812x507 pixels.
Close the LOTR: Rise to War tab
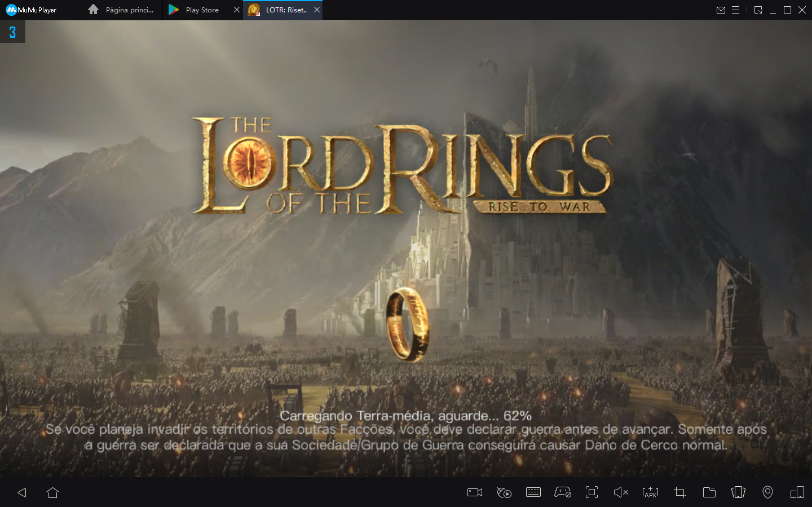pos(317,10)
